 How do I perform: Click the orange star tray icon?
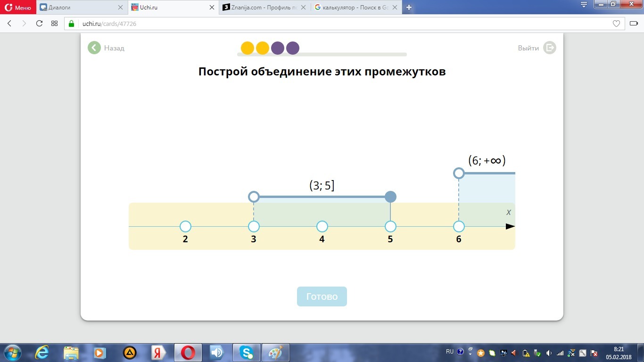[481, 353]
